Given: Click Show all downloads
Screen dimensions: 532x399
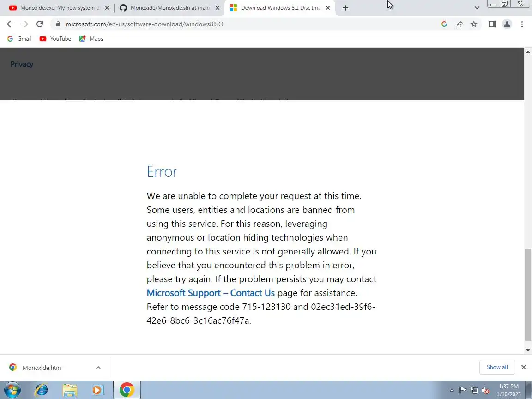Looking at the screenshot, I should pos(497,367).
